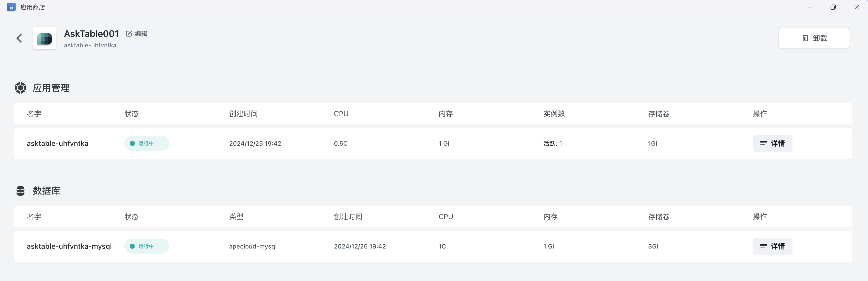Click the back arrow icon
The width and height of the screenshot is (868, 281).
click(19, 38)
